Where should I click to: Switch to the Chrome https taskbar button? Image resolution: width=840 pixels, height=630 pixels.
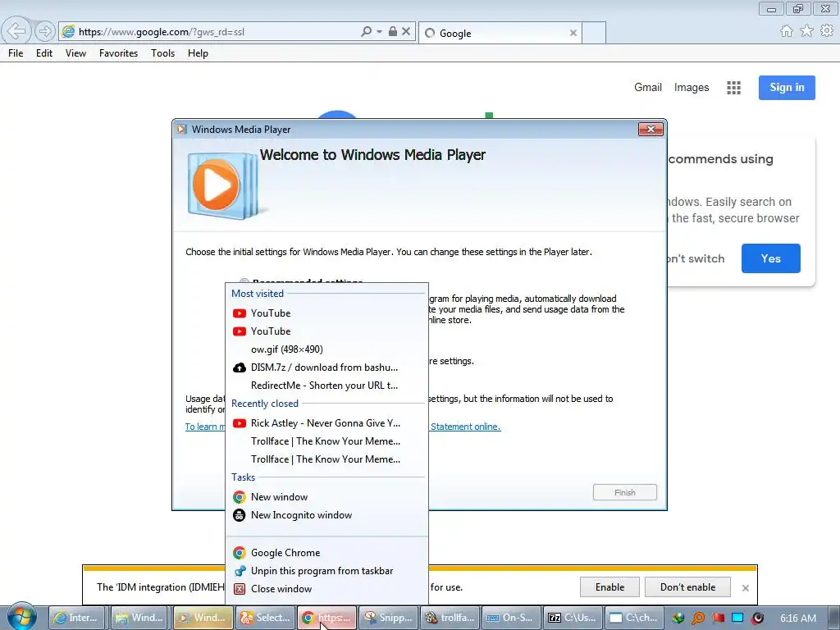pyautogui.click(x=326, y=618)
